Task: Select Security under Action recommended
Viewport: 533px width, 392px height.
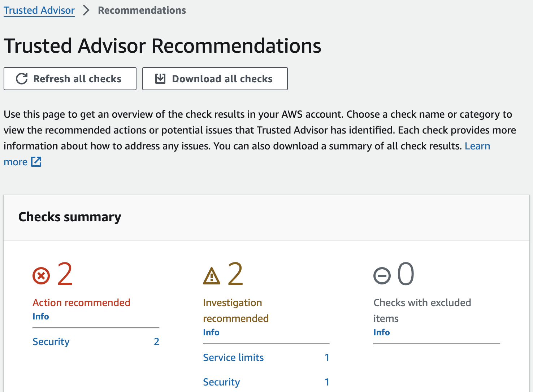Action: pyautogui.click(x=51, y=342)
